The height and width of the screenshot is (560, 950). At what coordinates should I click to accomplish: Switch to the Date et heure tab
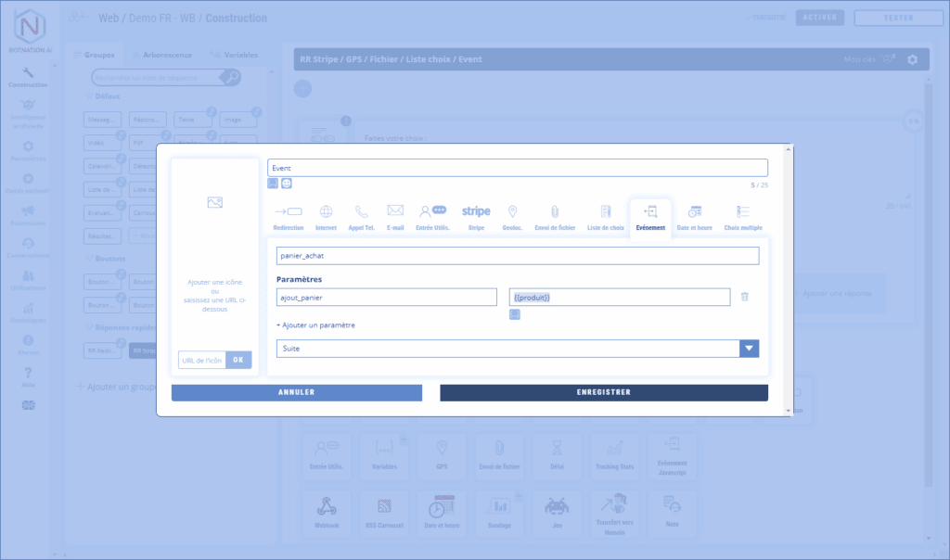click(694, 216)
